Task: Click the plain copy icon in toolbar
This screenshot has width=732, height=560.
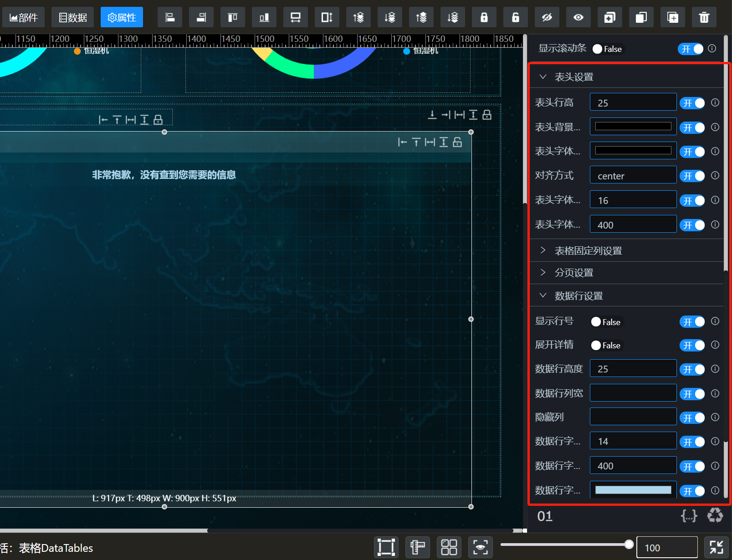Action: [641, 17]
